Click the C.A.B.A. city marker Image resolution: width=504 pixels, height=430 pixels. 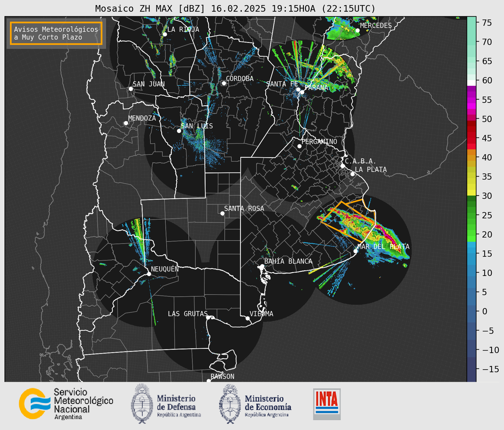(x=343, y=166)
